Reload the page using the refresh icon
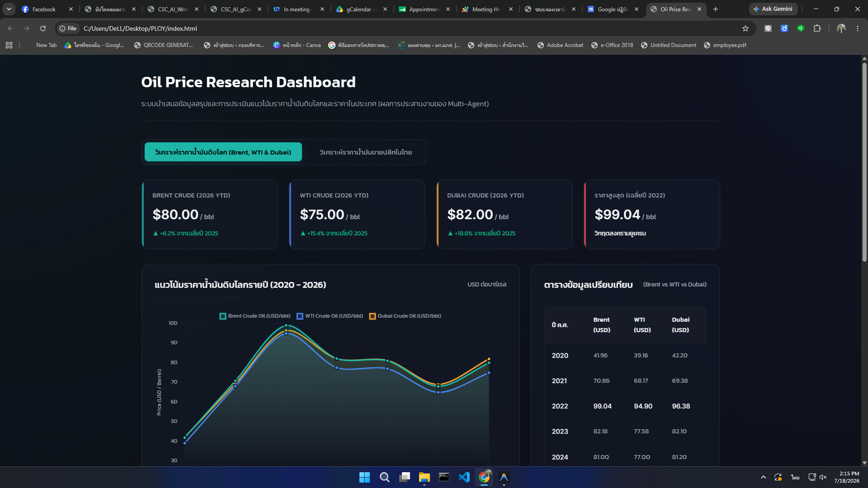 coord(43,28)
